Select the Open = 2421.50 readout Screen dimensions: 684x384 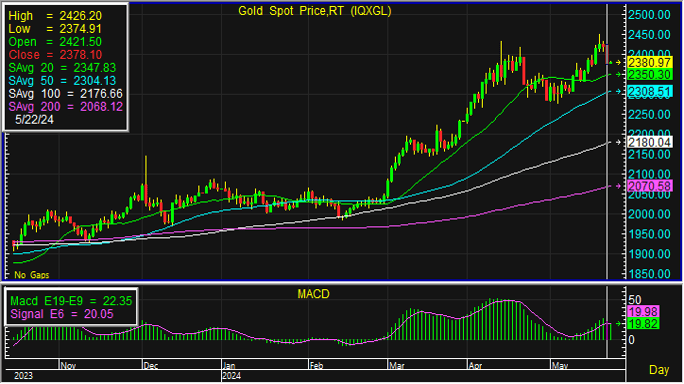(55, 42)
